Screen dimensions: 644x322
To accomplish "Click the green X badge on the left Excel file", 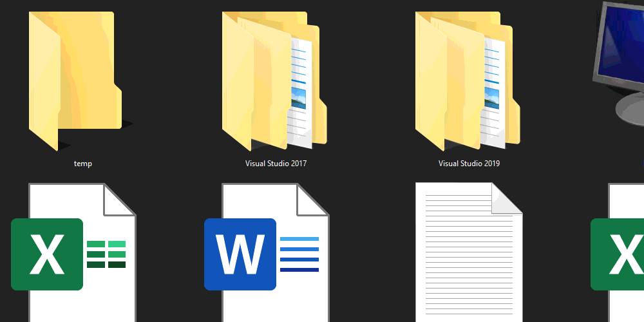I will click(x=47, y=254).
